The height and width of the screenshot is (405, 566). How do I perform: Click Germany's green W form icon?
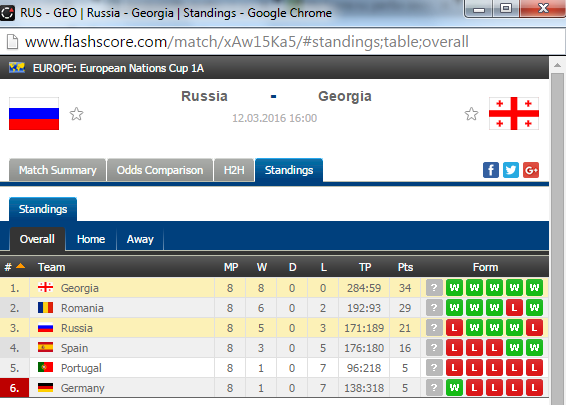454,388
